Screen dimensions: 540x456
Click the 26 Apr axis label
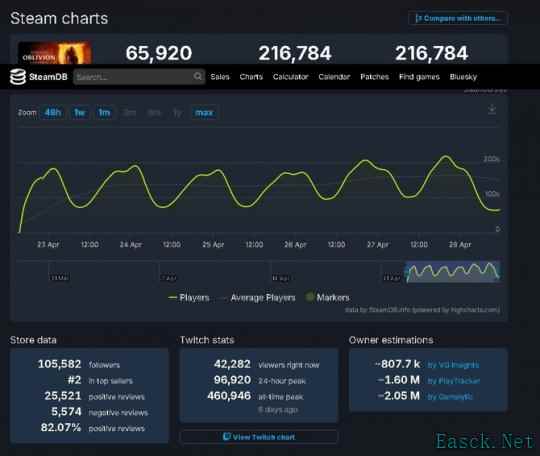point(295,245)
